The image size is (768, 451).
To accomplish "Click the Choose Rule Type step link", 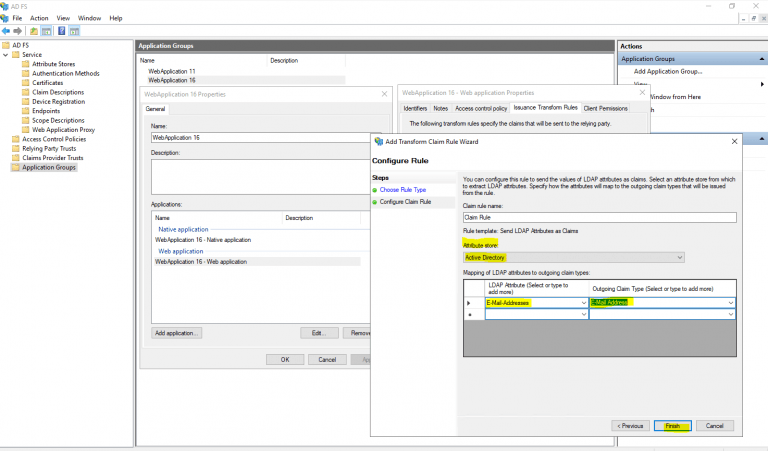I will click(402, 189).
